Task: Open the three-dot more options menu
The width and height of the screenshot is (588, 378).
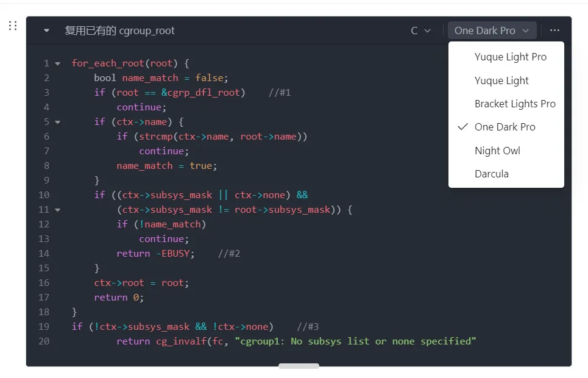Action: click(x=554, y=30)
